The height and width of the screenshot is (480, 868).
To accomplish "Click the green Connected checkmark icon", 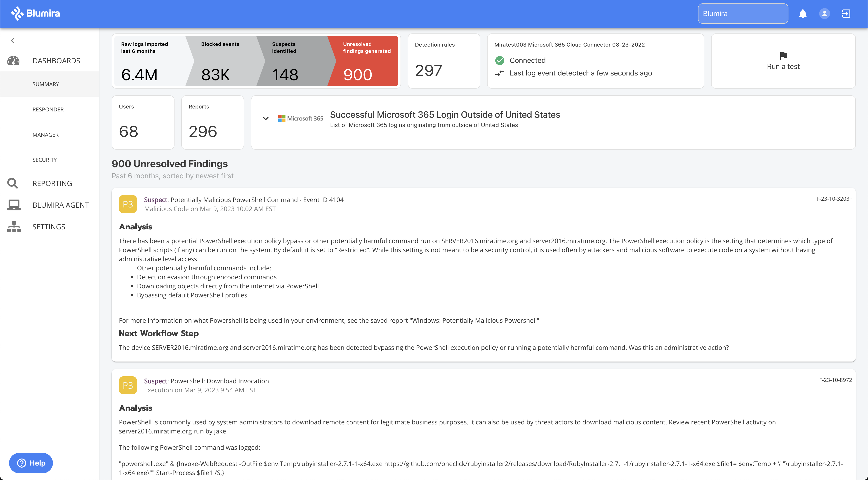I will pyautogui.click(x=500, y=60).
